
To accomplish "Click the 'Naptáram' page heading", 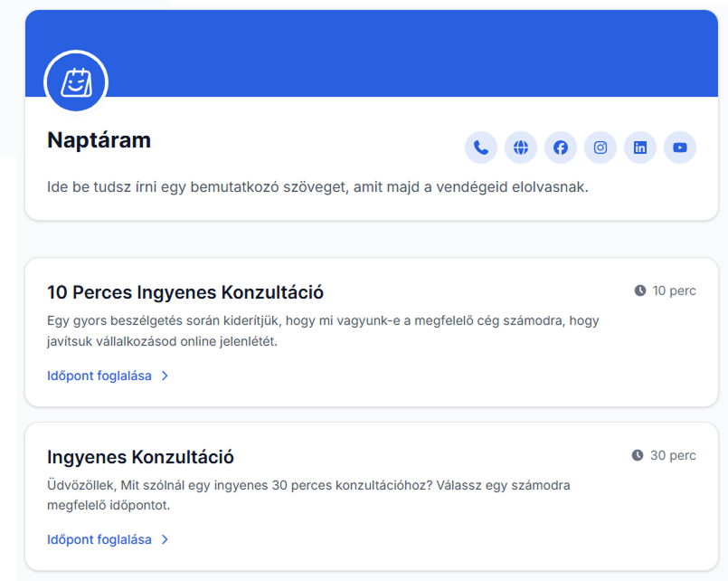I will [99, 140].
